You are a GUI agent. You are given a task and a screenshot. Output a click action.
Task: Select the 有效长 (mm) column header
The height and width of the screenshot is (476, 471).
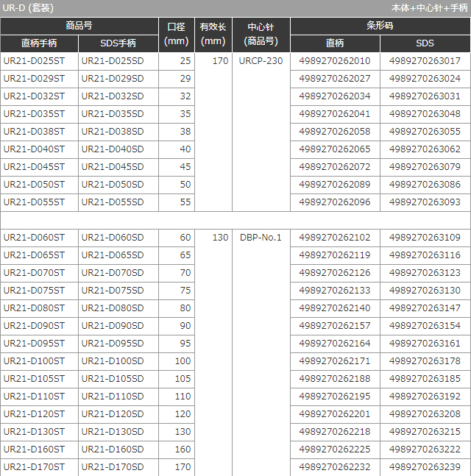click(x=213, y=34)
